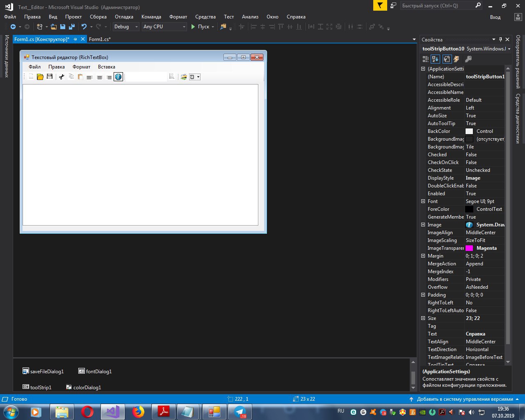Select colorDialog1 in the component tray
The image size is (525, 420).
[83, 387]
